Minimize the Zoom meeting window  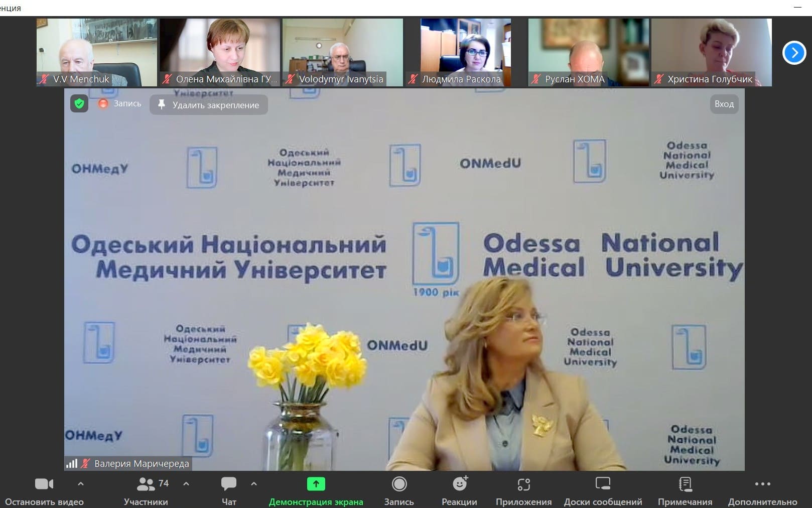pyautogui.click(x=798, y=8)
